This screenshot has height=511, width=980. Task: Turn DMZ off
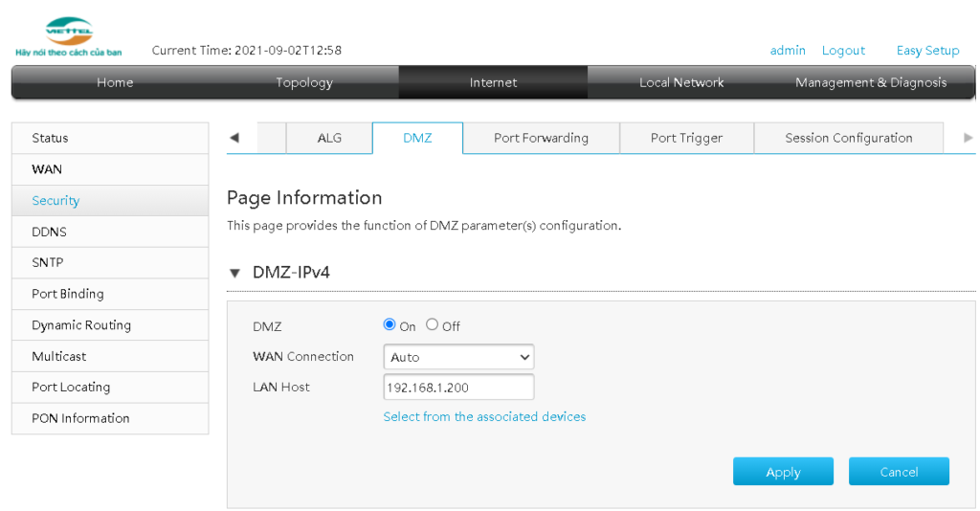(x=433, y=325)
